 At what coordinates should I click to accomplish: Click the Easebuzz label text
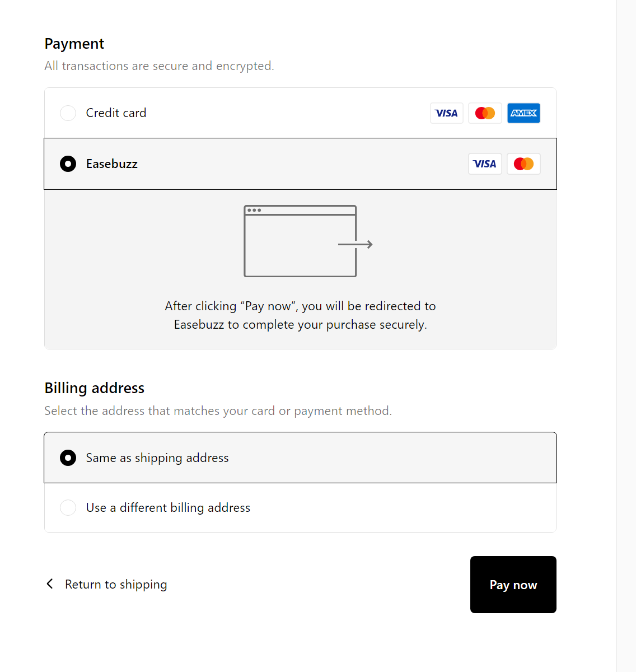click(112, 164)
